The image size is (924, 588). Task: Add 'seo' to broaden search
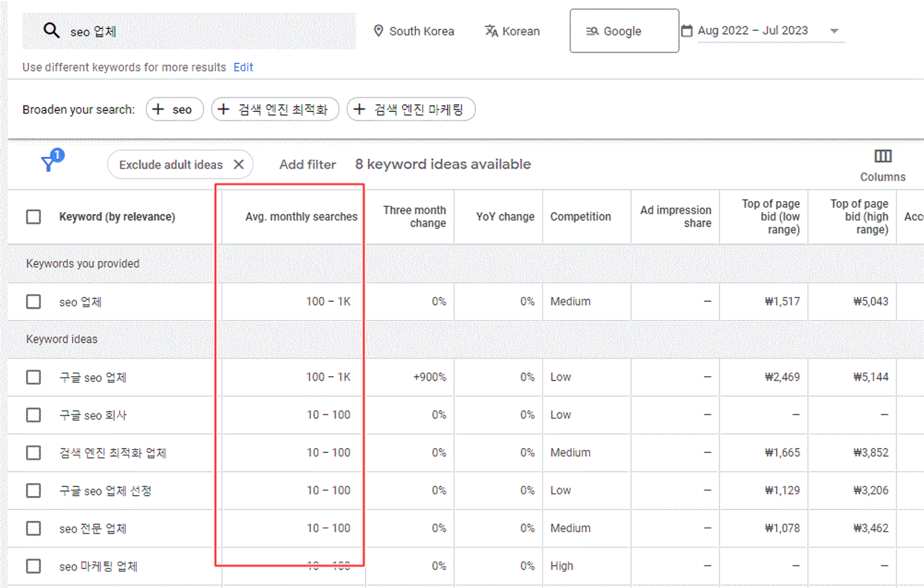click(x=174, y=109)
